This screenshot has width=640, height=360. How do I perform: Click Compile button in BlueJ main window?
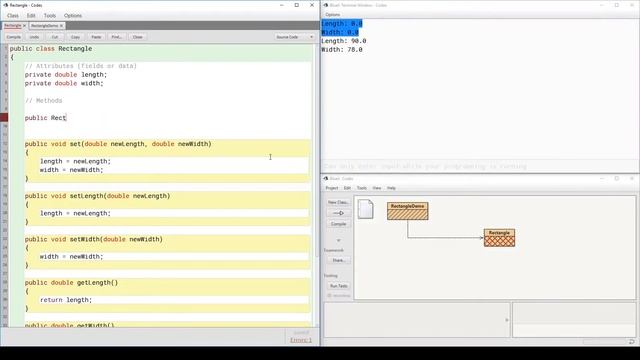tap(338, 224)
